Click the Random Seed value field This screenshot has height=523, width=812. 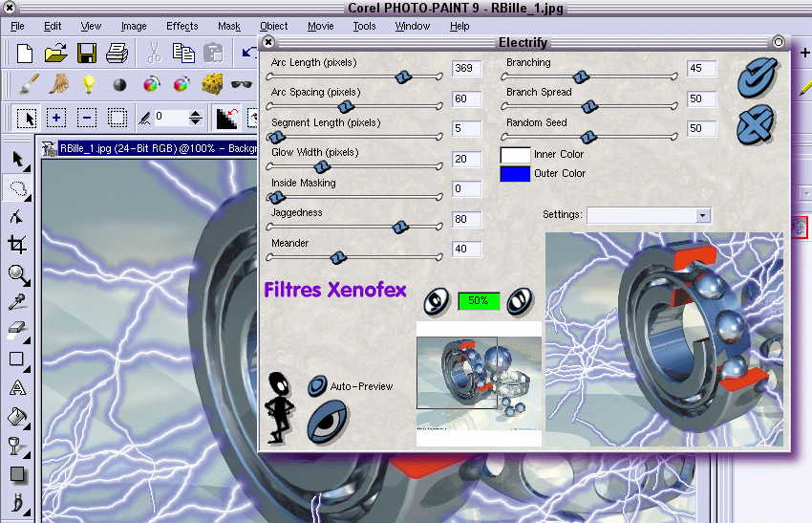702,128
